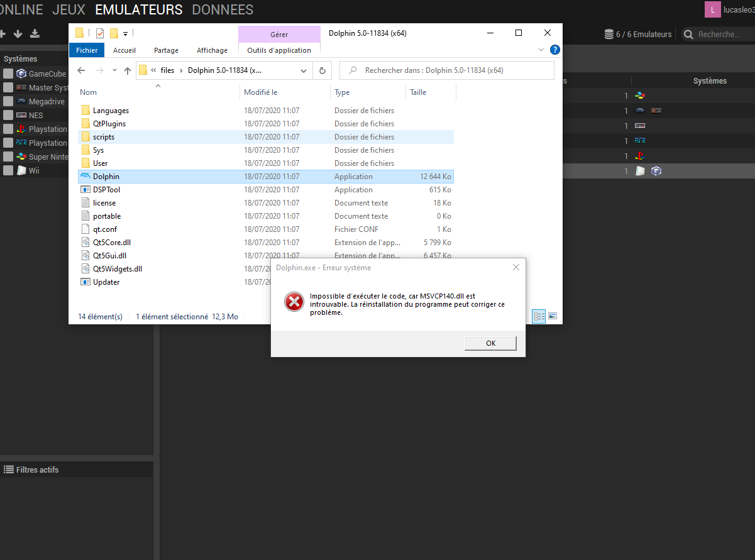This screenshot has width=755, height=560.
Task: Click the Filtres actifs panel header
Action: click(77, 469)
